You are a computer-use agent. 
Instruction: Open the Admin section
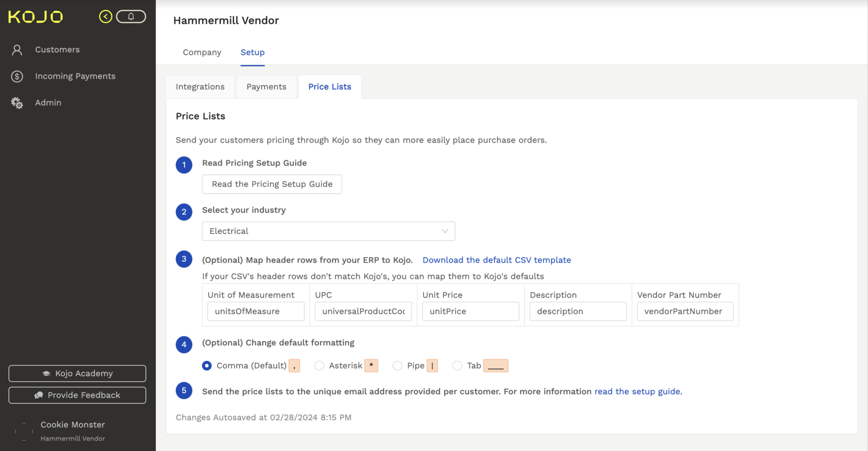tap(48, 102)
